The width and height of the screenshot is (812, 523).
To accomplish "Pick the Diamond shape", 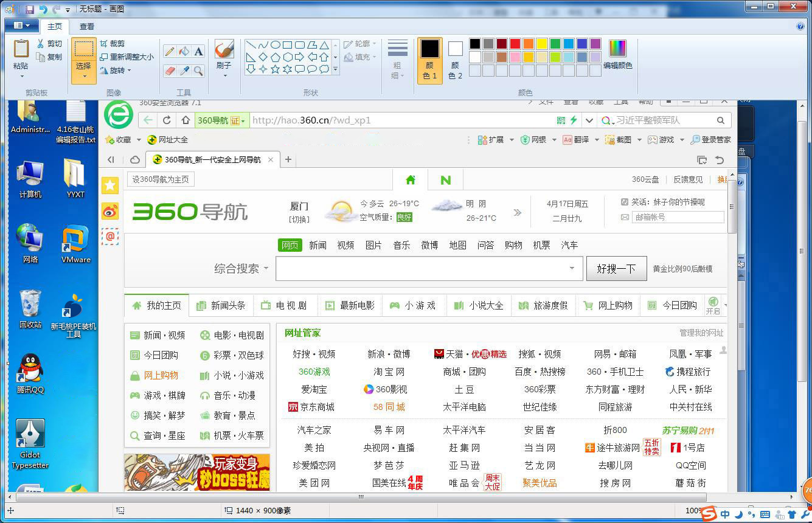I will coord(263,57).
